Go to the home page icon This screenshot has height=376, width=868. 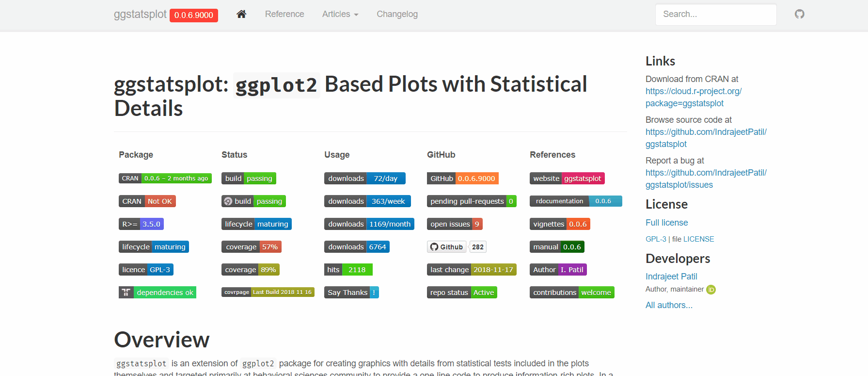coord(241,14)
